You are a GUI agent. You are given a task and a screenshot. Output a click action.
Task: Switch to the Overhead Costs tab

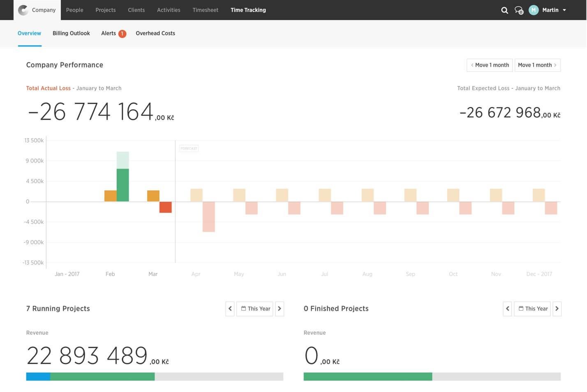155,33
